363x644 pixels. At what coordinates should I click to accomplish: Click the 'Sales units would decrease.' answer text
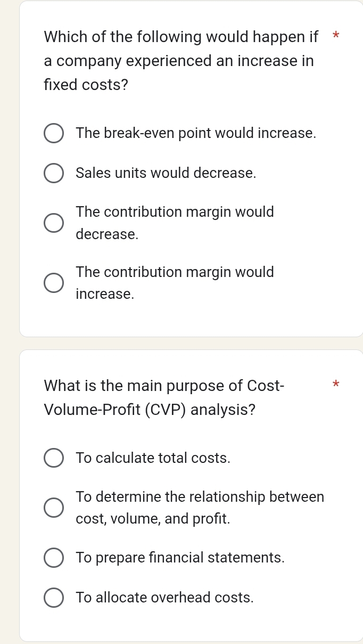coord(166,173)
